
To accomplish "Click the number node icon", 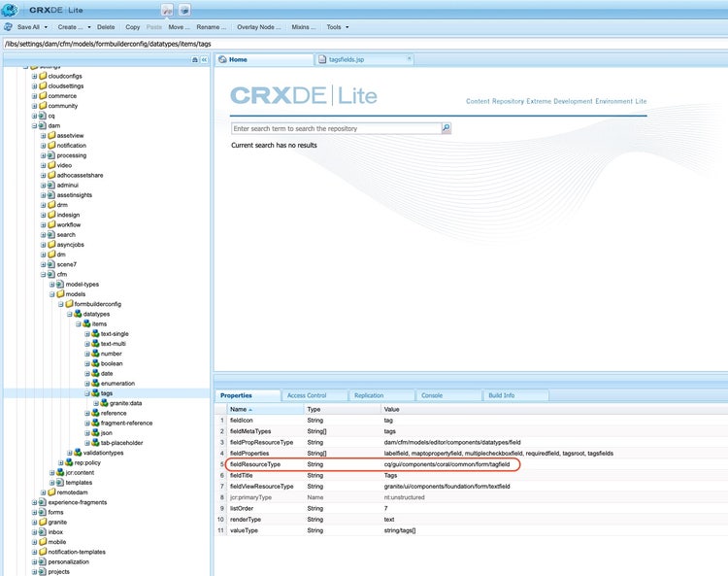I will 95,354.
